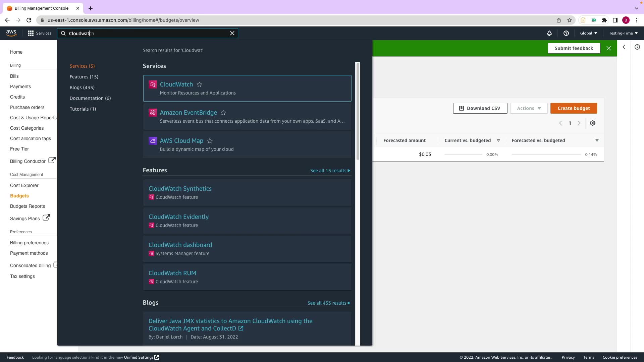This screenshot has height=362, width=644.
Task: Filter search results to Features (15)
Action: click(x=84, y=77)
